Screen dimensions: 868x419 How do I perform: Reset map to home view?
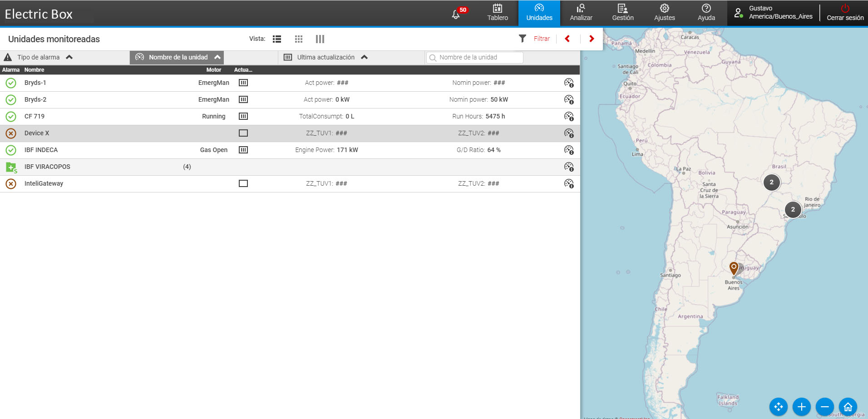(848, 407)
